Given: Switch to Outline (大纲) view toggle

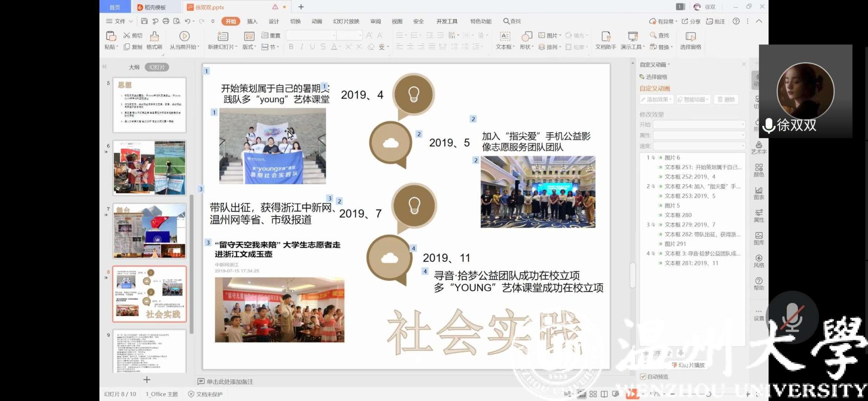Looking at the screenshot, I should 134,67.
